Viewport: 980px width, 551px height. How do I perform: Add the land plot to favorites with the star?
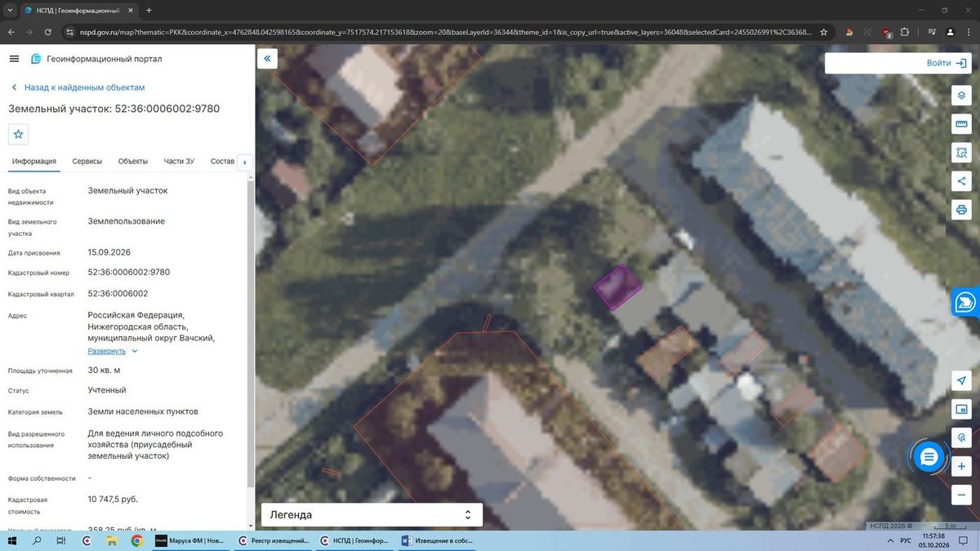[19, 134]
